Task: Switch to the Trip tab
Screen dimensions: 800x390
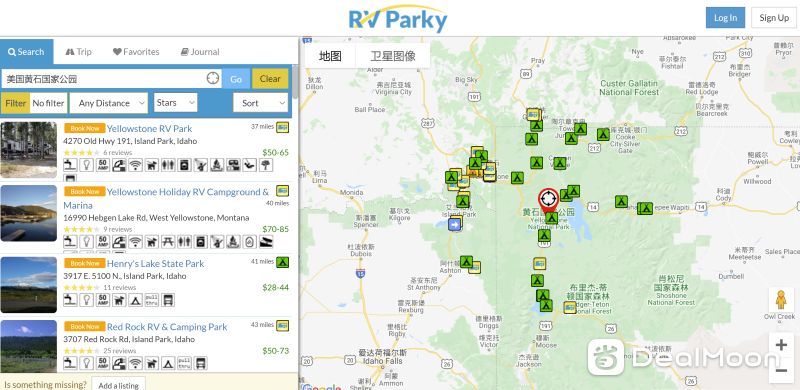Action: (x=79, y=52)
